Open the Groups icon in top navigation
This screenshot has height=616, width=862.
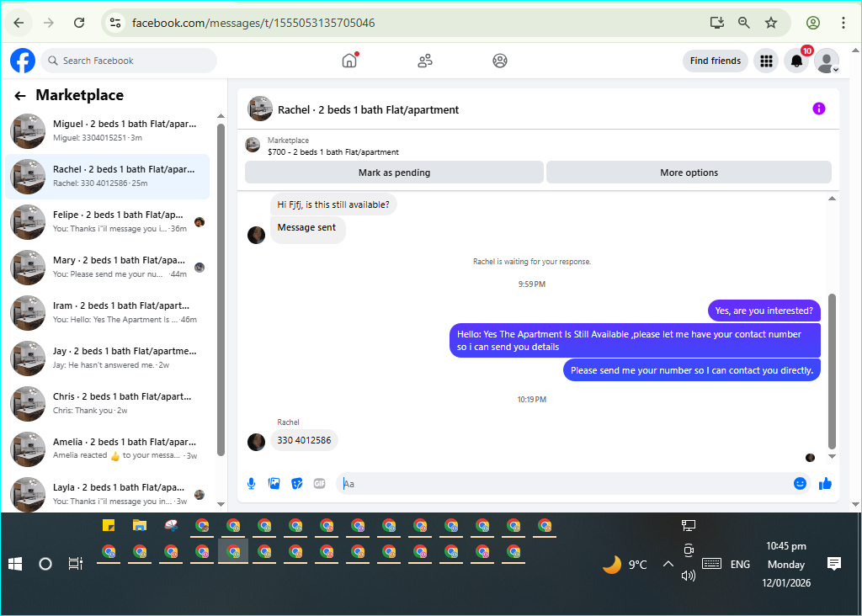(x=500, y=61)
